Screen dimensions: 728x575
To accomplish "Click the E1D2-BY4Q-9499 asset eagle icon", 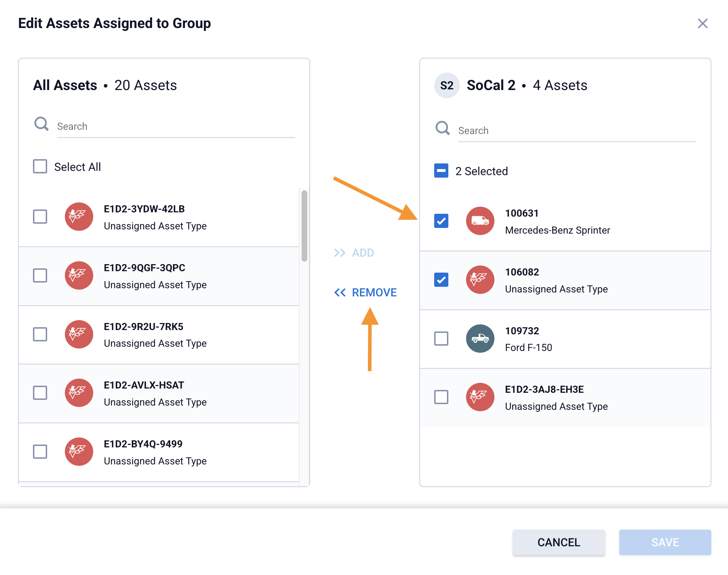I will point(79,452).
